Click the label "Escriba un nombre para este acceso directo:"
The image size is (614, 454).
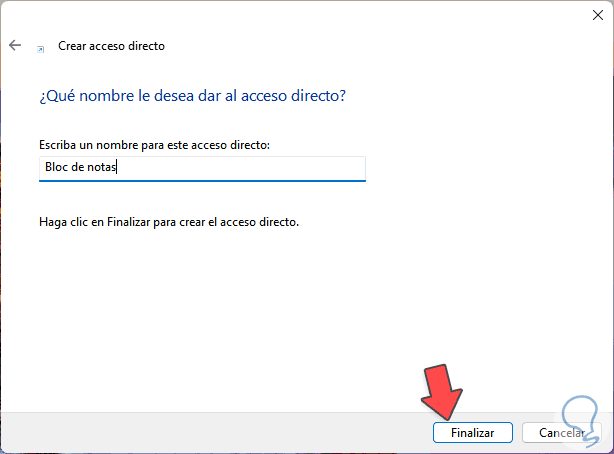coord(155,145)
